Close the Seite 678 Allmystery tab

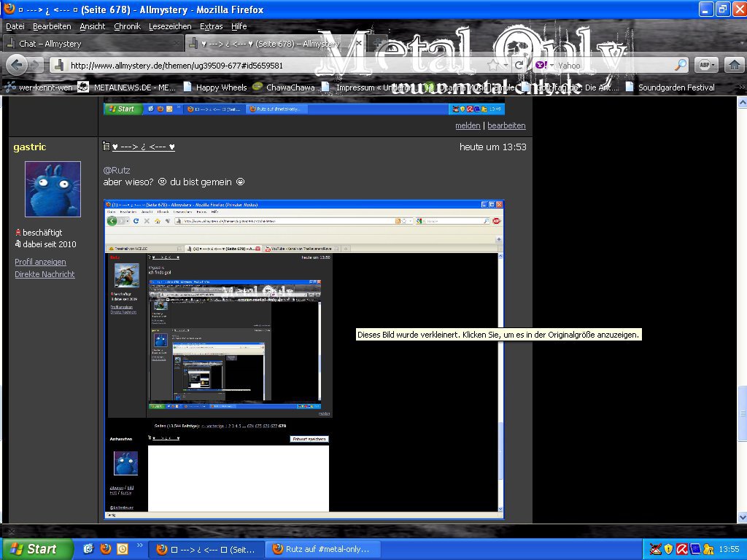coord(359,43)
